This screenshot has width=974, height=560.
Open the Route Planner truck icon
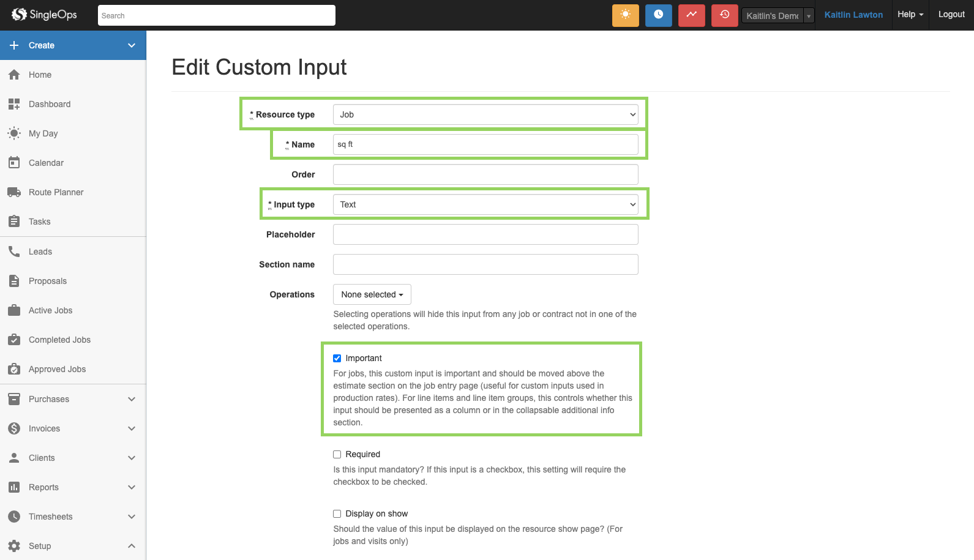[14, 192]
